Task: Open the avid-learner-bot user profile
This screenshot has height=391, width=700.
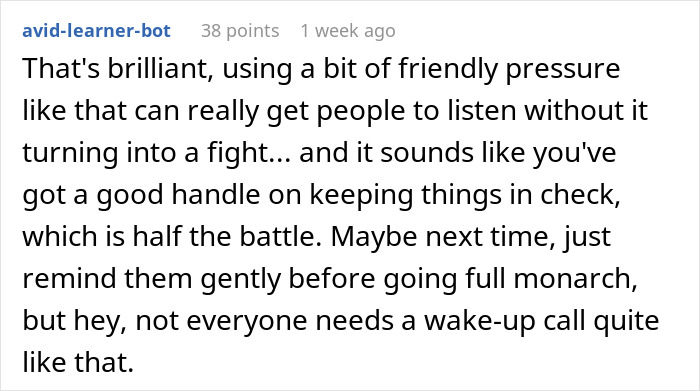Action: click(x=96, y=31)
